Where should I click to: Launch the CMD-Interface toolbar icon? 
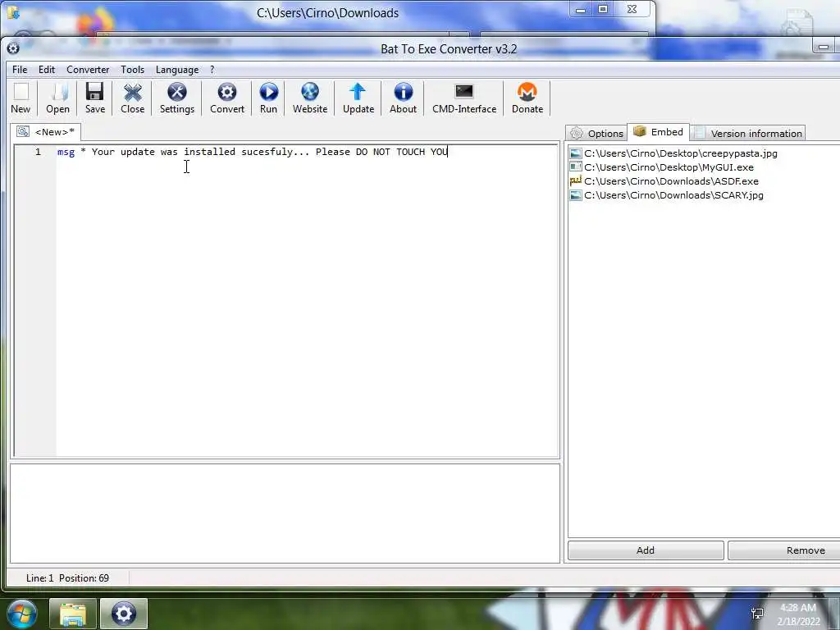464,98
